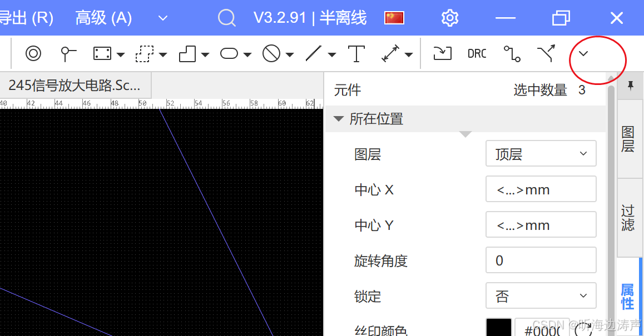644x336 pixels.
Task: Select the dimension measurement tool
Action: (390, 54)
